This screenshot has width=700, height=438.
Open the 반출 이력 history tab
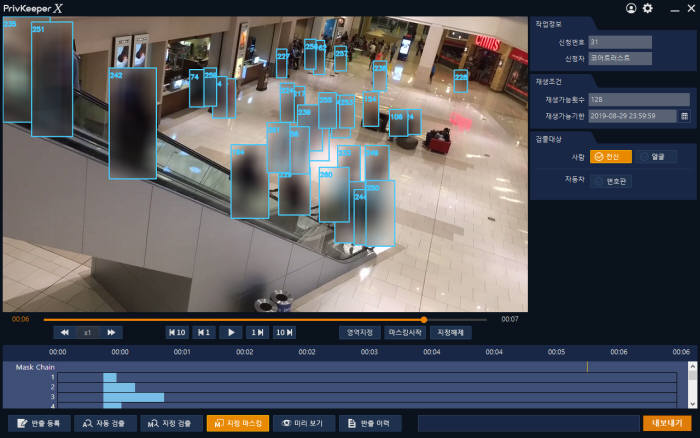370,423
